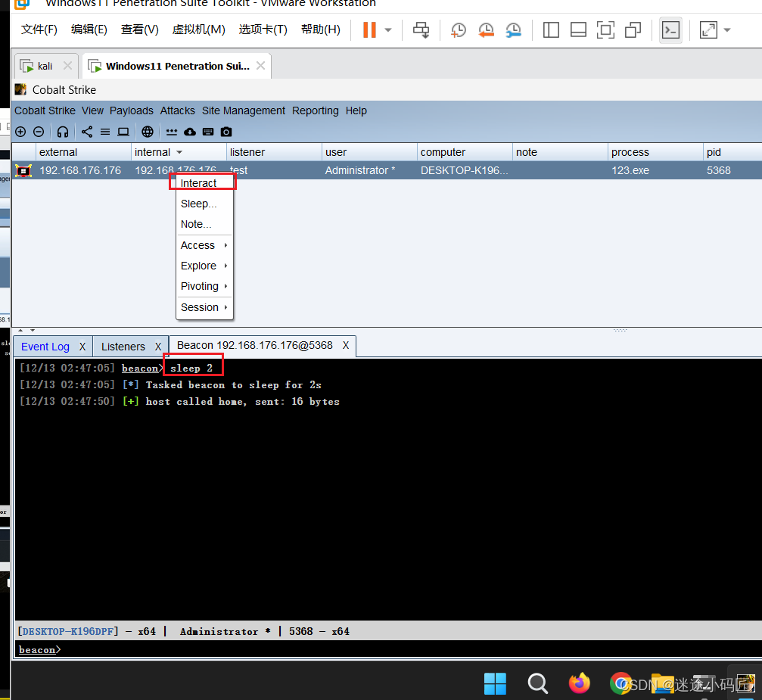Open the VMware 帮助(H) menu
Image resolution: width=762 pixels, height=700 pixels.
point(320,30)
